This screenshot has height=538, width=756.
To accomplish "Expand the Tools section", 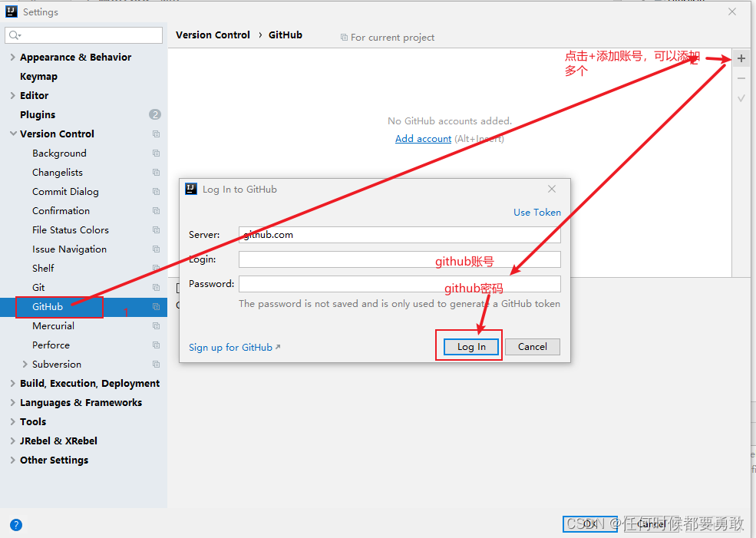I will 13,422.
